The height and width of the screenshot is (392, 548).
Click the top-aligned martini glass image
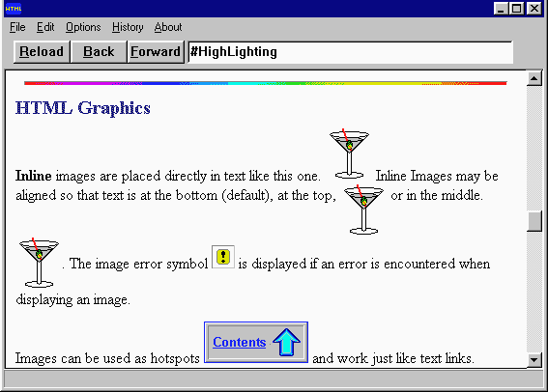(363, 210)
